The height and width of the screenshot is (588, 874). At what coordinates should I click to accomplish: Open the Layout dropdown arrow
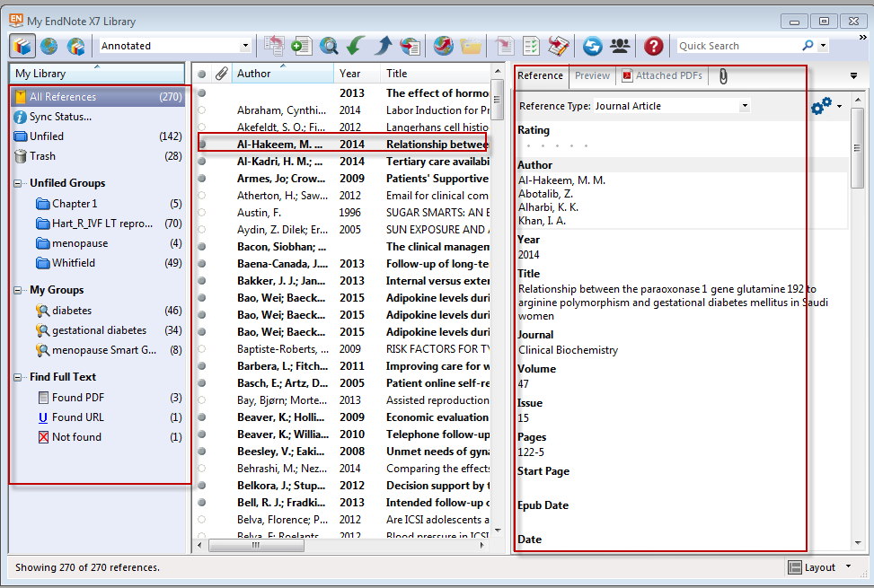[x=848, y=566]
